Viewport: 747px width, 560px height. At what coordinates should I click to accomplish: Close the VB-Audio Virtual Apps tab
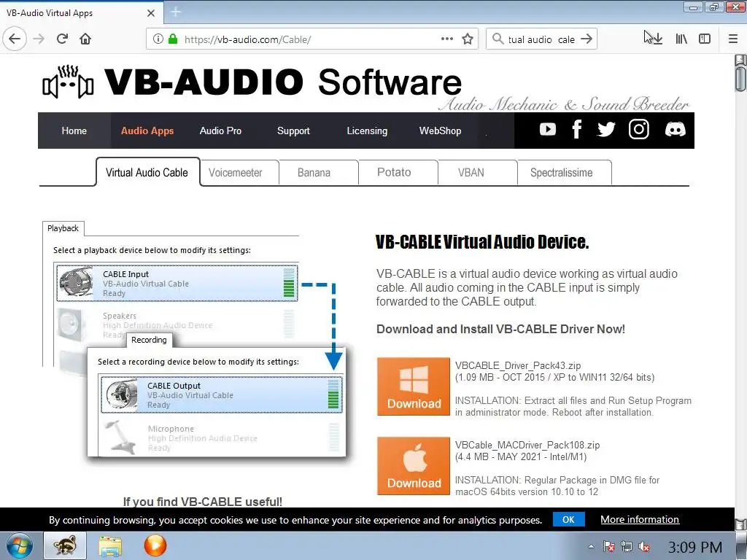click(x=151, y=13)
